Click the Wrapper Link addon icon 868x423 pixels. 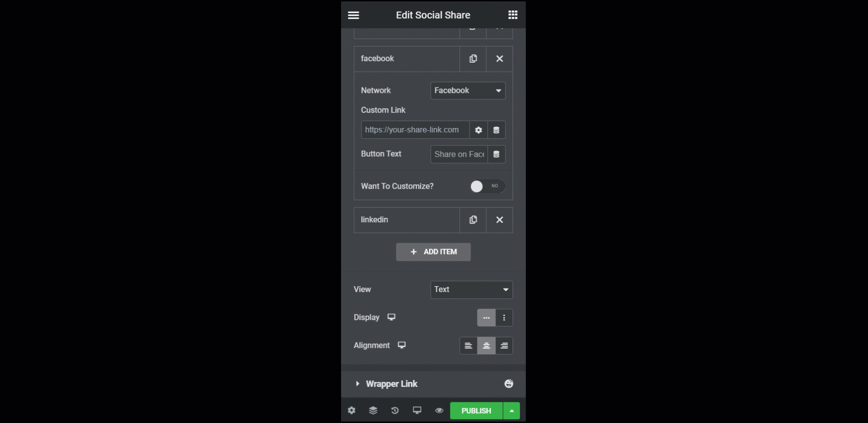click(509, 384)
